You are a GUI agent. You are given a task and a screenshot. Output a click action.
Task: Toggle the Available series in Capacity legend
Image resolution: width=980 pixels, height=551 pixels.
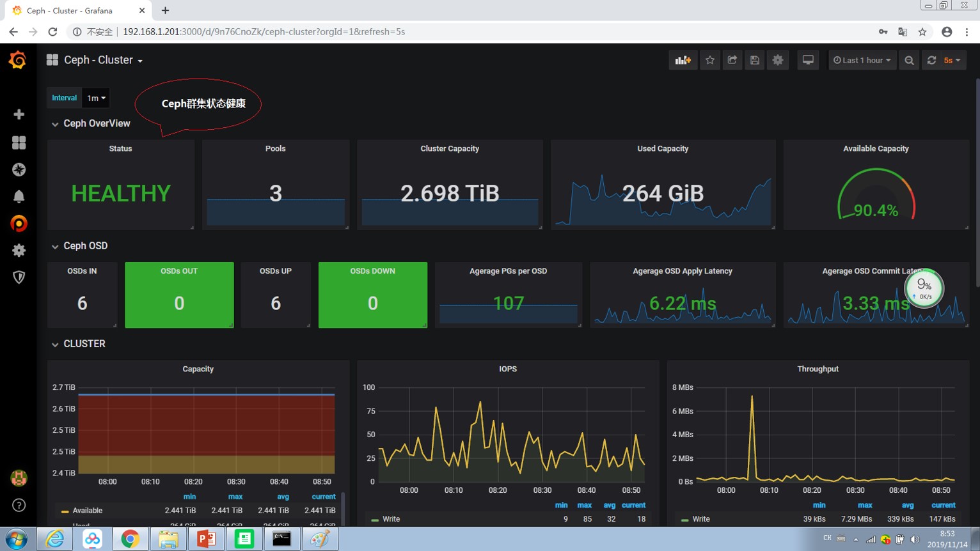tap(87, 511)
